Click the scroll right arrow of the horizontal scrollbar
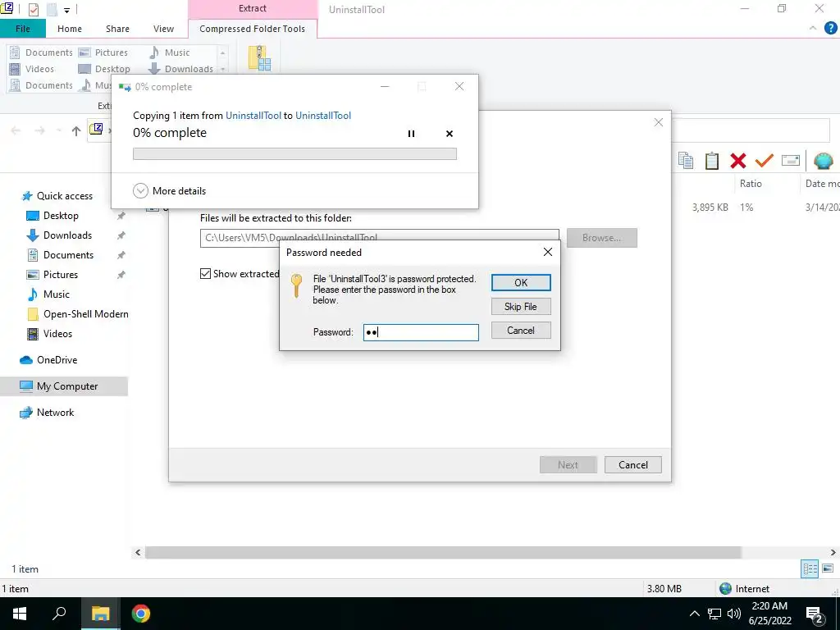 (x=833, y=552)
